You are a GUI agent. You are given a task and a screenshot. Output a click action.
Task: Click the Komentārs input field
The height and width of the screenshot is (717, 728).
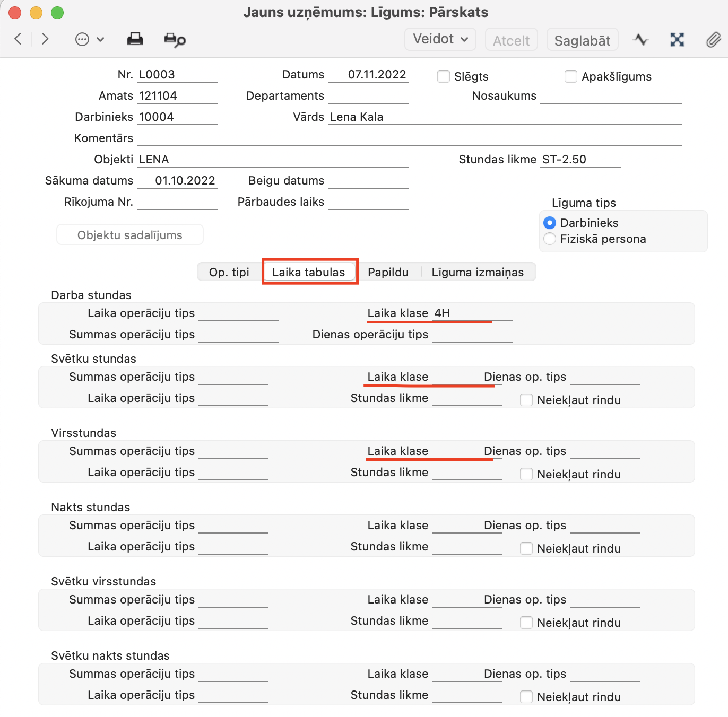coord(409,138)
